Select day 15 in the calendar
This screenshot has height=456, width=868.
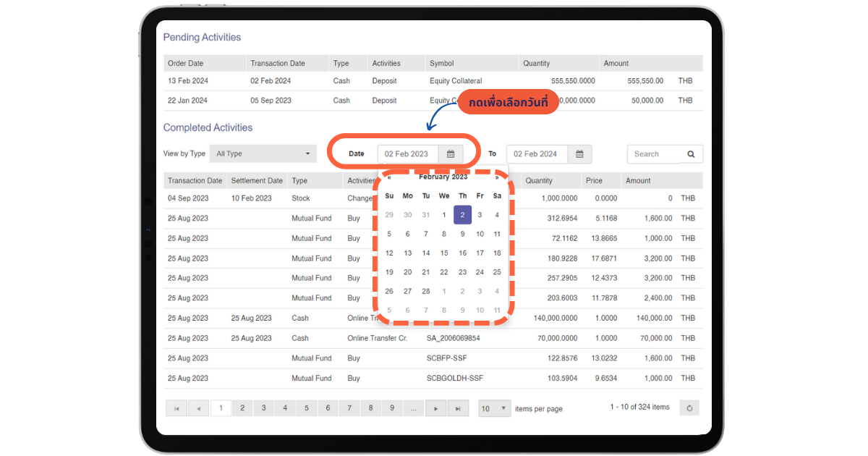(444, 253)
